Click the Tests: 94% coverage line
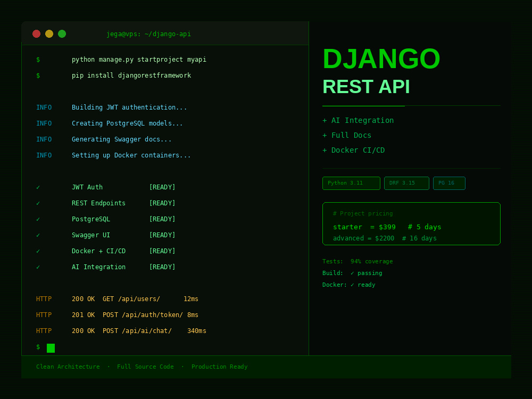Image resolution: width=532 pixels, height=399 pixels. tap(358, 261)
